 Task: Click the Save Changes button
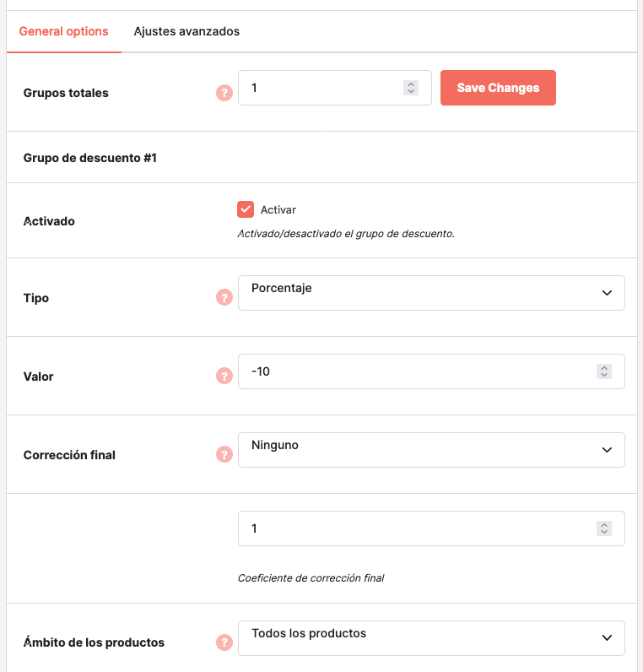pyautogui.click(x=498, y=88)
